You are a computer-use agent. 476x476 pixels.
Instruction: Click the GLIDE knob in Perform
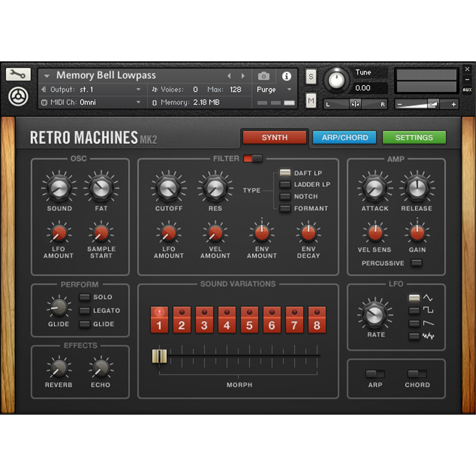[59, 308]
